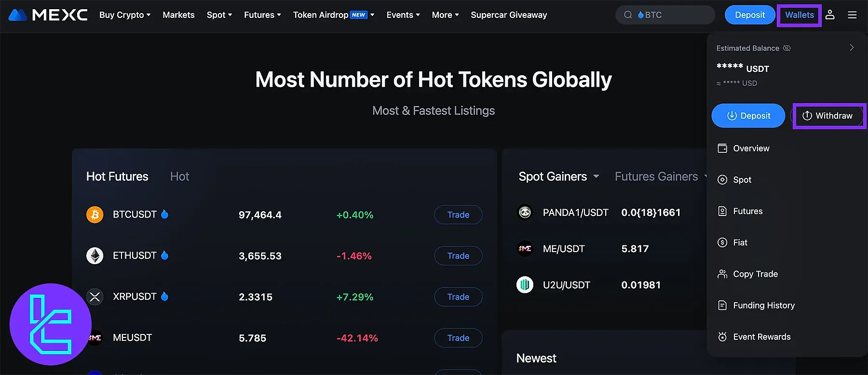868x375 pixels.
Task: Click Trade button for XRPUSDT
Action: tap(458, 297)
